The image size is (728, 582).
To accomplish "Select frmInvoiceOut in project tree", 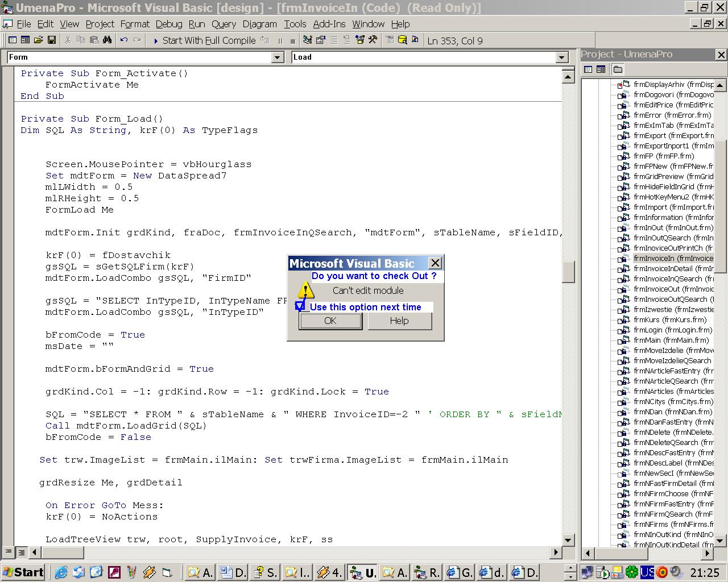I will pos(673,289).
